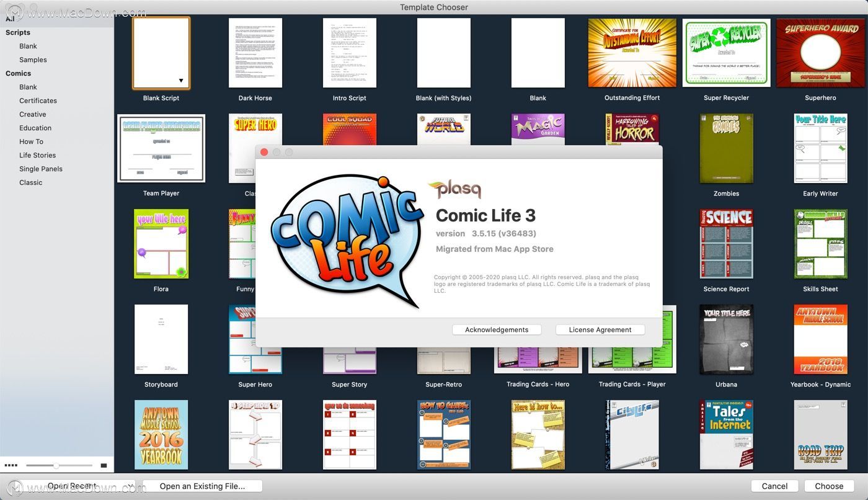Screen dimensions: 868x500
Task: Select the Urbana template
Action: [726, 339]
